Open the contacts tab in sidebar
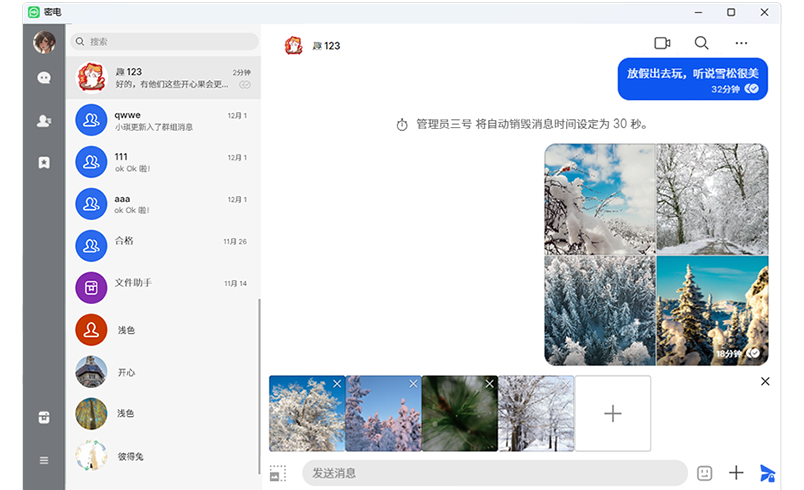This screenshot has width=804, height=490. point(44,120)
